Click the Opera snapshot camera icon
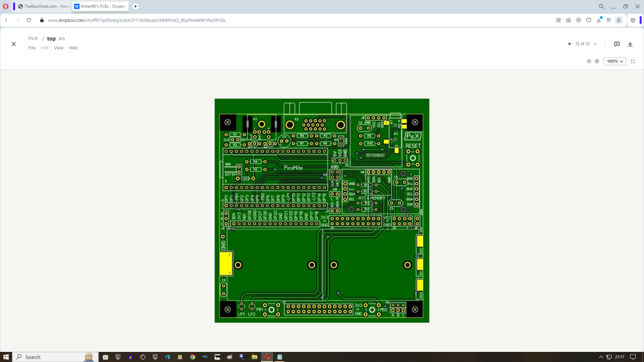 569,20
